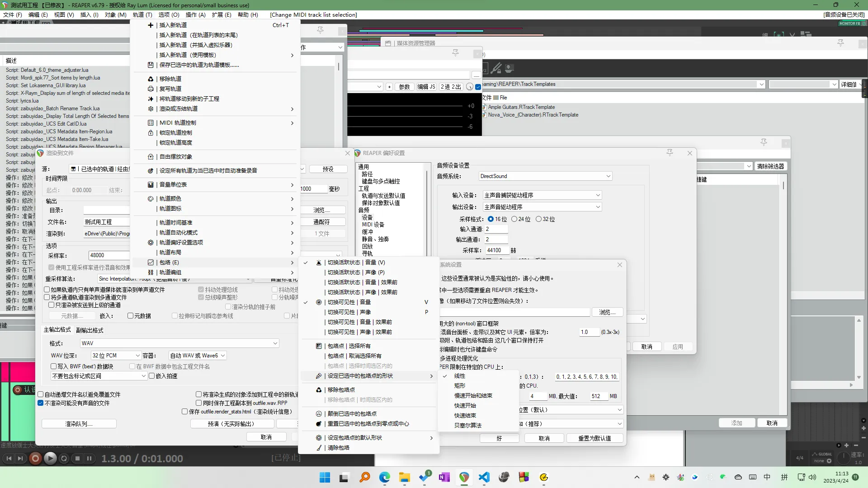Expand the 设定包络点的默认形状 submenu
Viewport: 868px width, 488px height.
click(369, 438)
